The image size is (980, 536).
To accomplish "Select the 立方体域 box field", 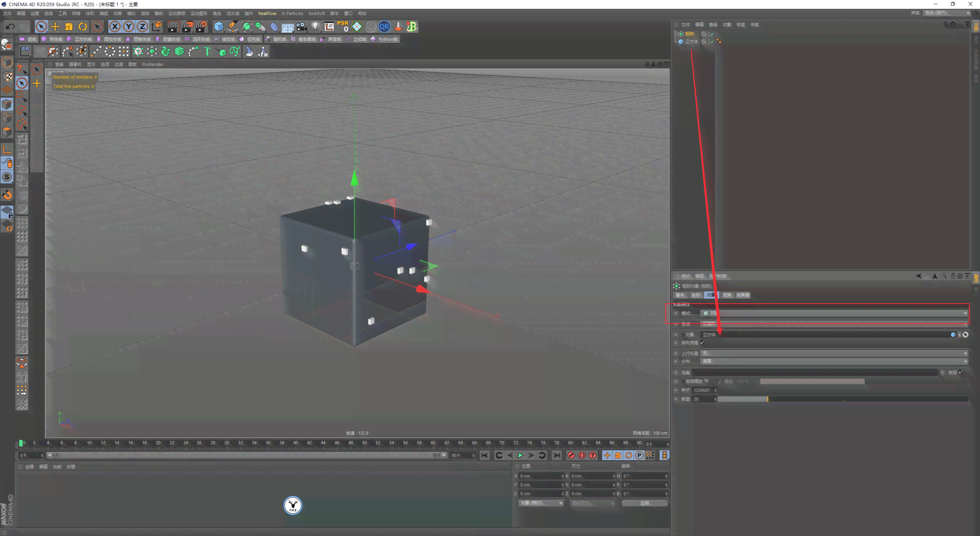I will (x=80, y=39).
